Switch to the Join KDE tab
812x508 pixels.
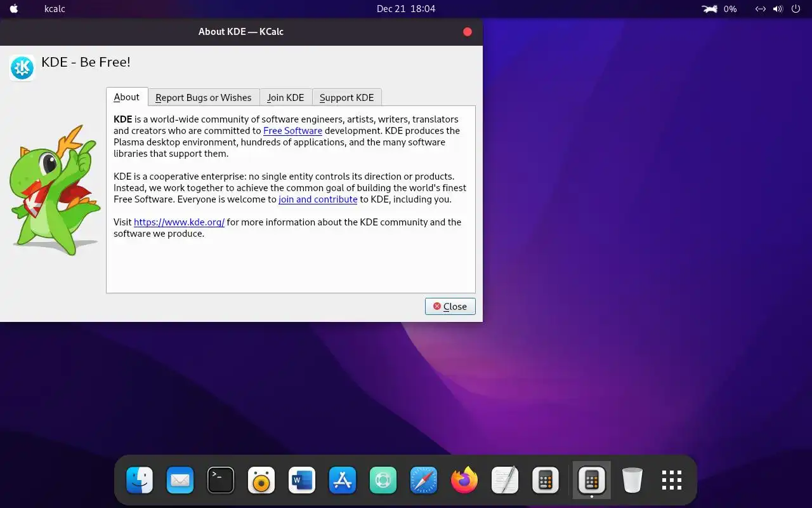click(285, 98)
